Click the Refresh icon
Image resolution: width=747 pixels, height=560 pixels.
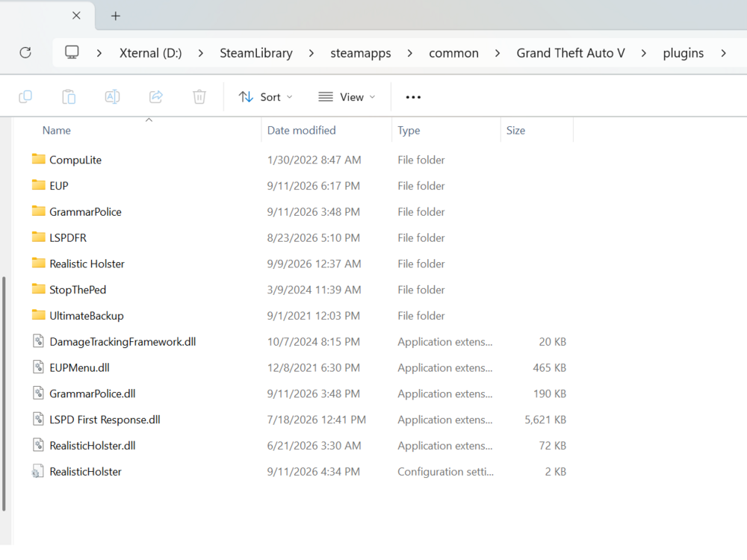click(x=25, y=52)
